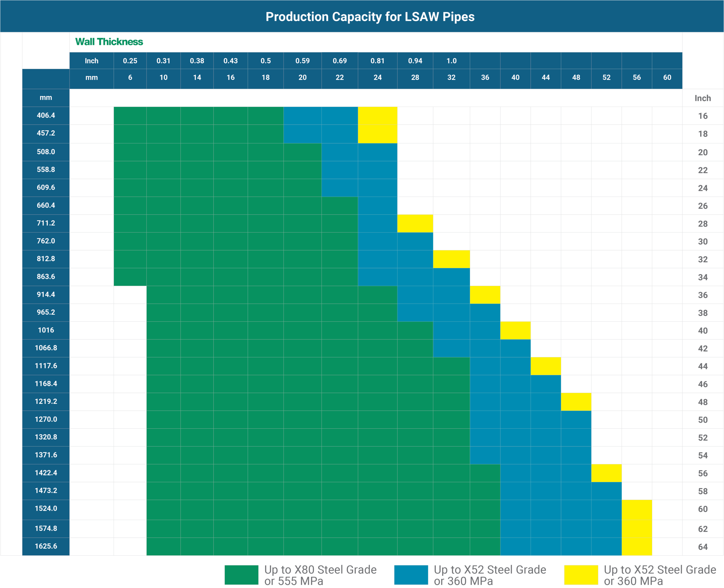Click the yellow cell in the 711.2 row
The height and width of the screenshot is (588, 724).
415,223
